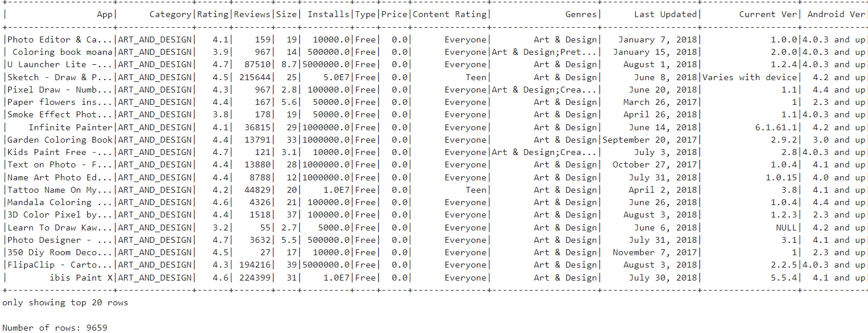
Task: Click the date "October 27, 2017"
Action: (x=655, y=165)
